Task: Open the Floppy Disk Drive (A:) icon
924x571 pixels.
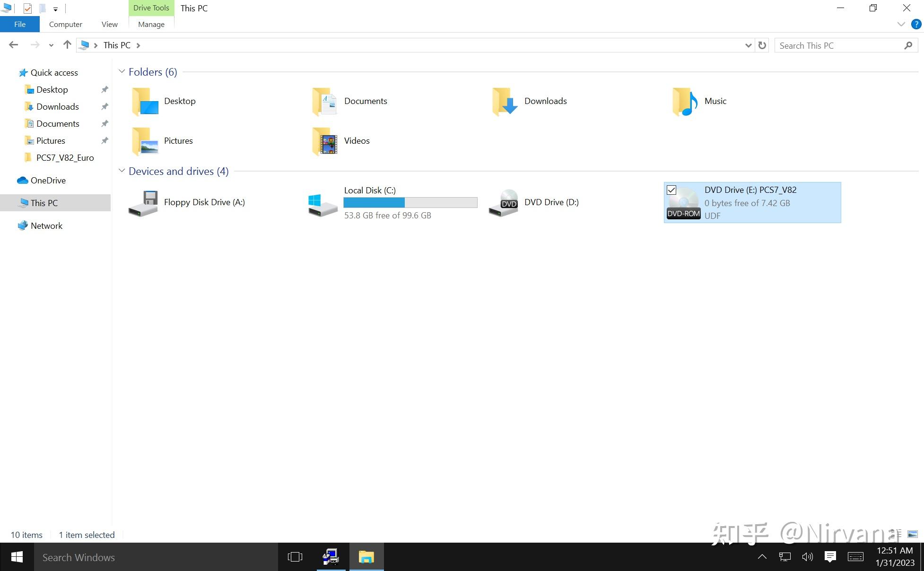Action: 143,203
